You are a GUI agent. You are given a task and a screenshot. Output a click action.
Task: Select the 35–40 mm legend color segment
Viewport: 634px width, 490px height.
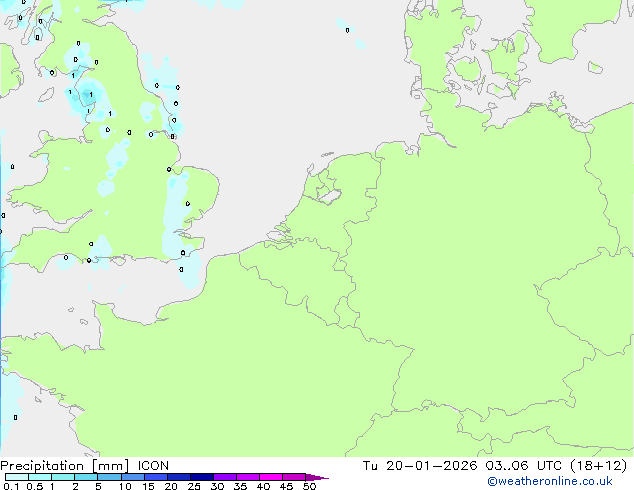coord(248,477)
